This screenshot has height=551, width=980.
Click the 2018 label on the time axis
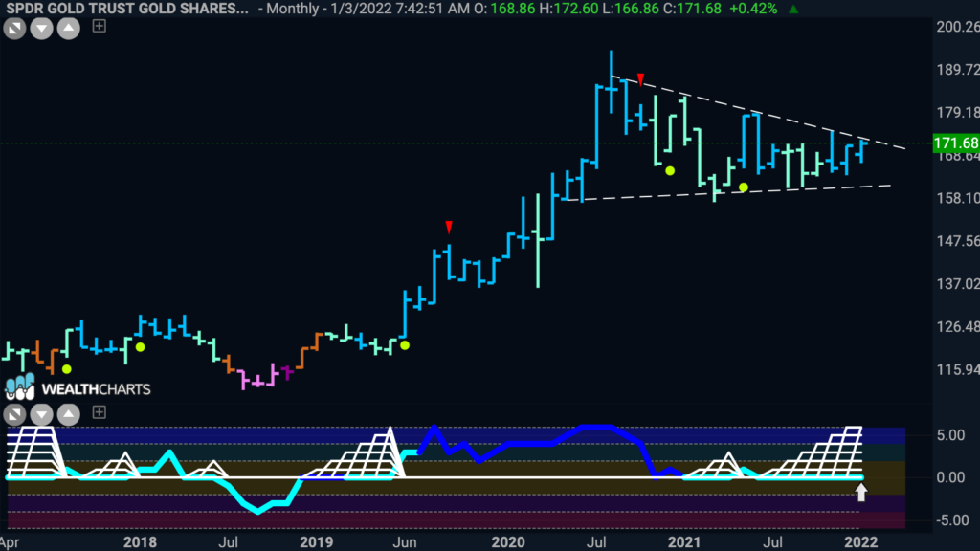point(140,541)
